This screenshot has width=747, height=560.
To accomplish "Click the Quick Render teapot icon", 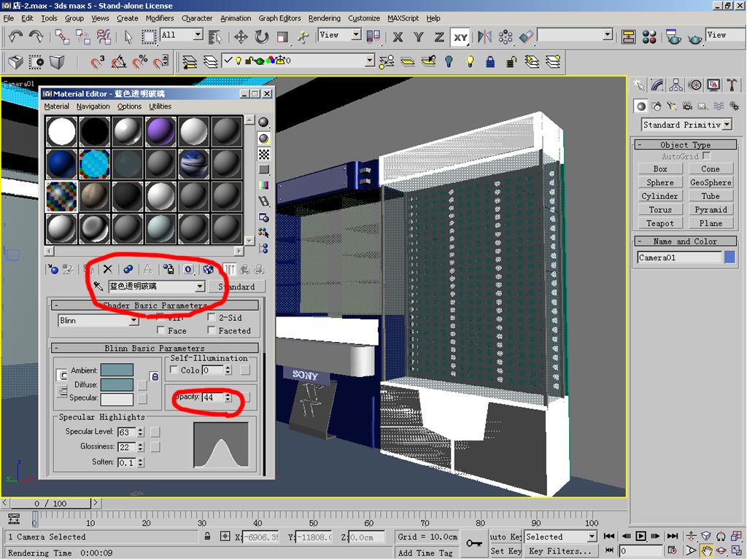I will pyautogui.click(x=695, y=36).
